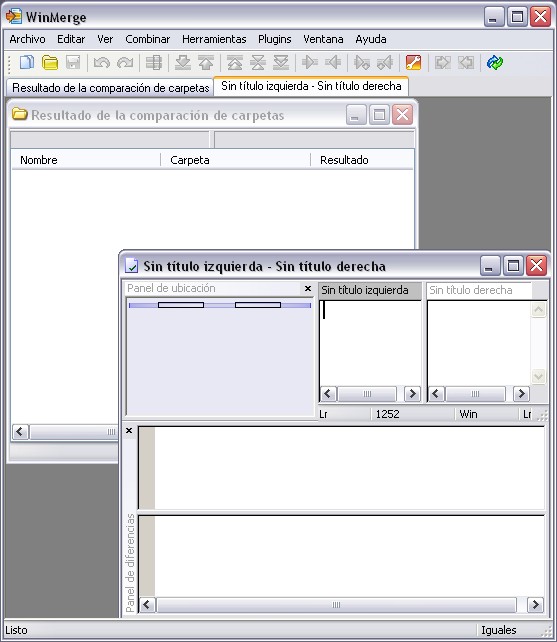Click the document icon in Sin título window title
Screen dimensions: 557x642
[131, 266]
